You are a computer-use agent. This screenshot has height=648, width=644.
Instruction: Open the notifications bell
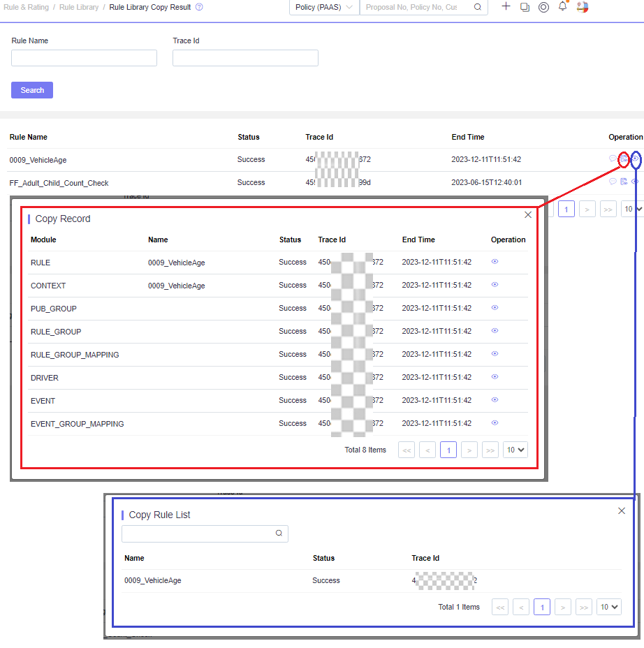tap(562, 6)
